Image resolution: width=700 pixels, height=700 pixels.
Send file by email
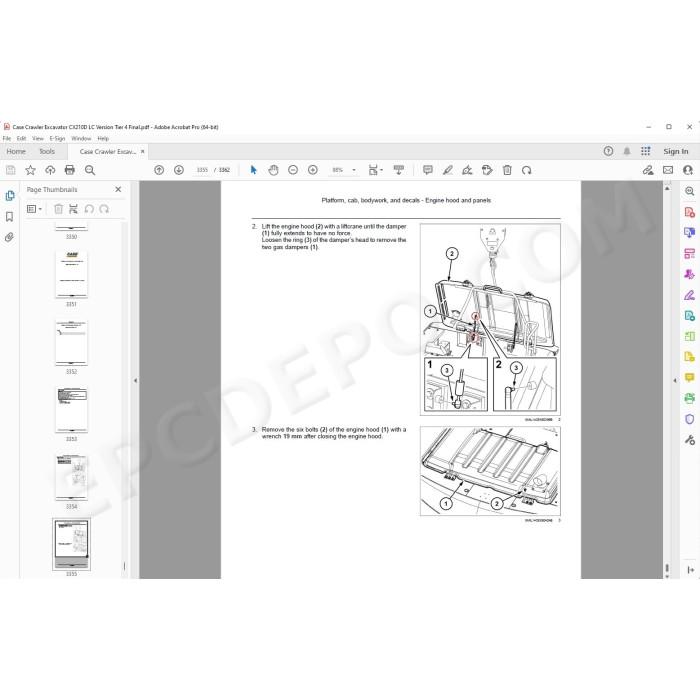click(x=668, y=170)
